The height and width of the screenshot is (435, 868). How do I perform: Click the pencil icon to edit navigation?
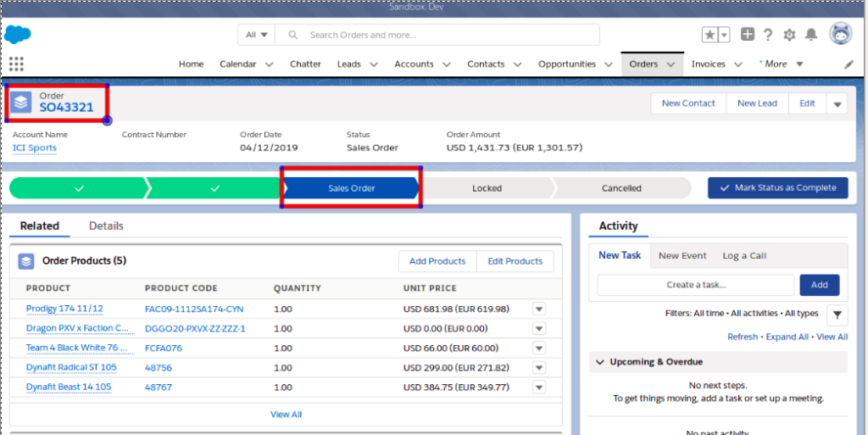tap(849, 64)
